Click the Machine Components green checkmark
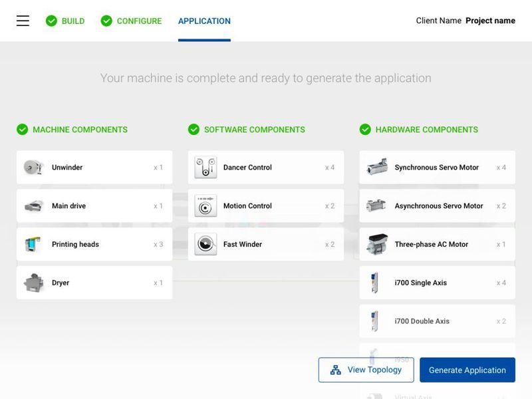This screenshot has width=532, height=399. coord(22,130)
